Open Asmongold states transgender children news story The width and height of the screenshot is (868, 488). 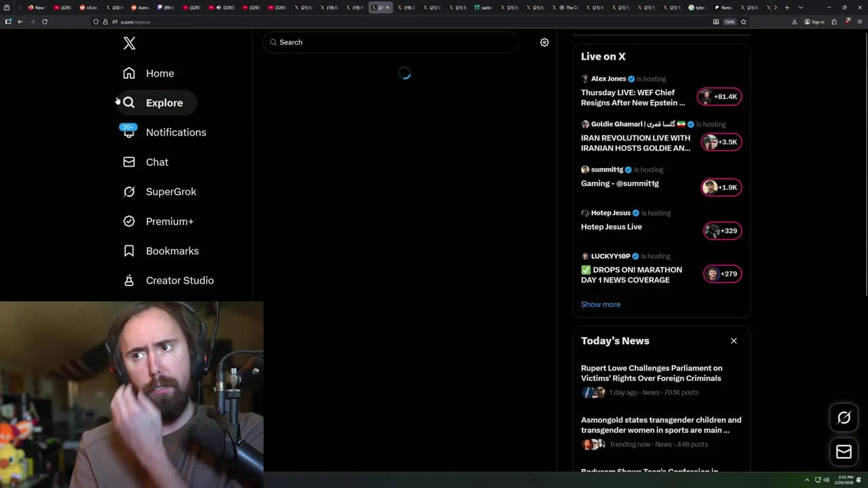[661, 425]
